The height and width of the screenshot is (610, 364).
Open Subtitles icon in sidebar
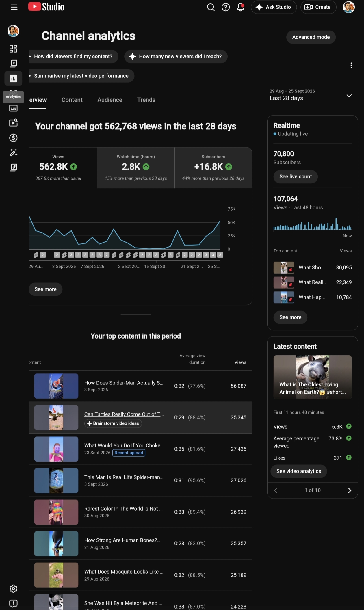pos(13,108)
